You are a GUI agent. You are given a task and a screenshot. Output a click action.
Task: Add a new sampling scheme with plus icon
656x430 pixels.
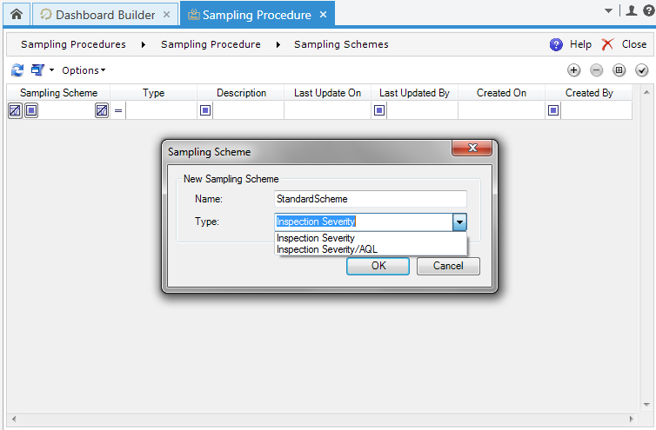pos(574,70)
